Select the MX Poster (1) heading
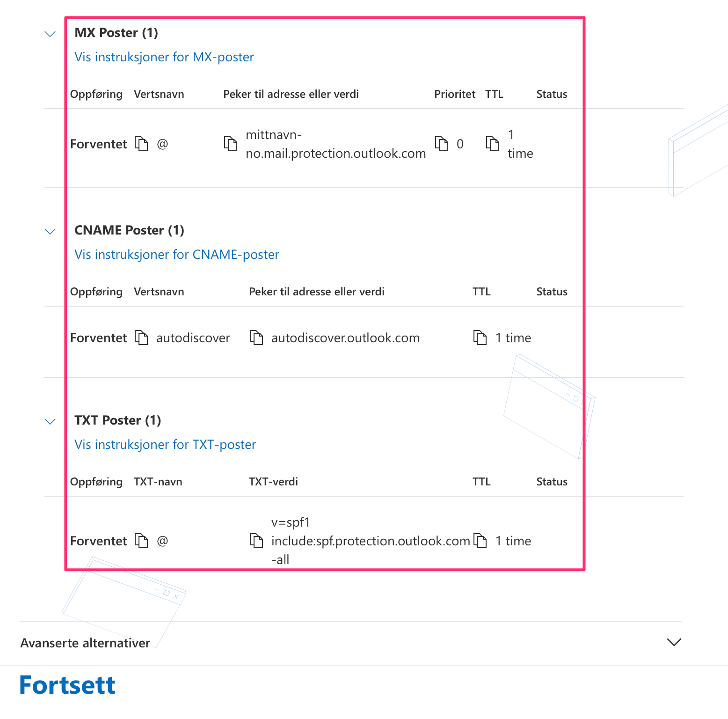 click(x=116, y=33)
